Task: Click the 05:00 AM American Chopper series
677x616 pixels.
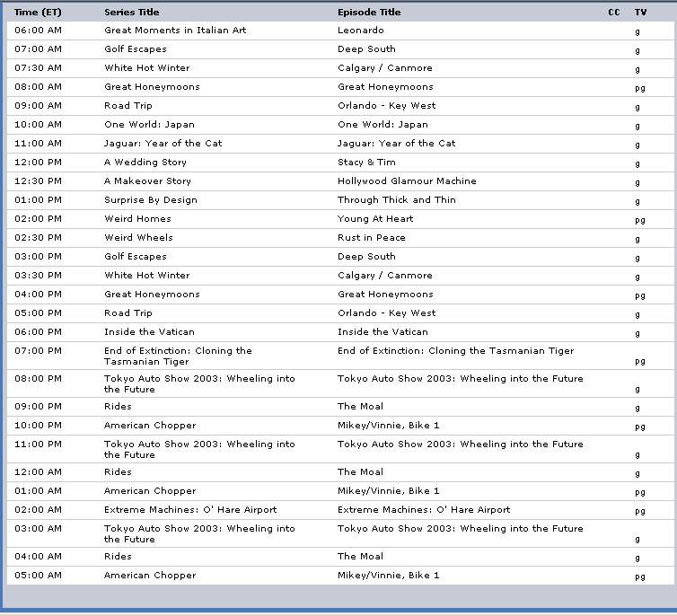Action: (150, 576)
